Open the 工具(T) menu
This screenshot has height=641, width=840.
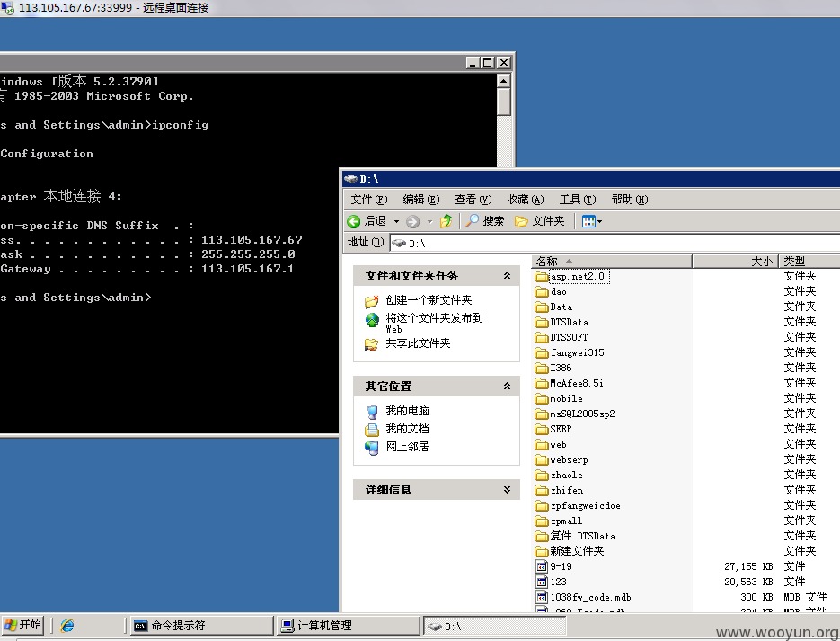tap(578, 200)
